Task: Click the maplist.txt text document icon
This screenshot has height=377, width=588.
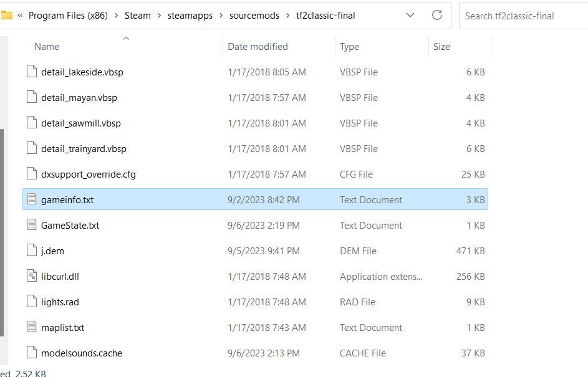Action: tap(32, 327)
